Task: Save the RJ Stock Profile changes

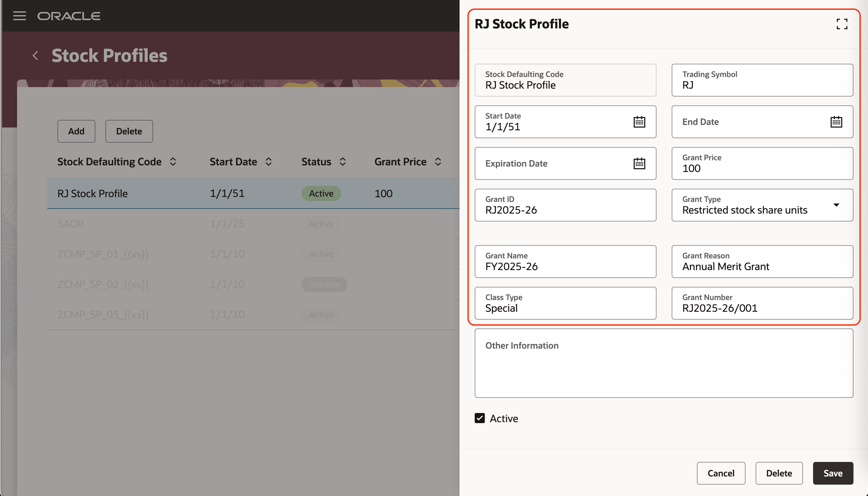Action: [x=833, y=473]
